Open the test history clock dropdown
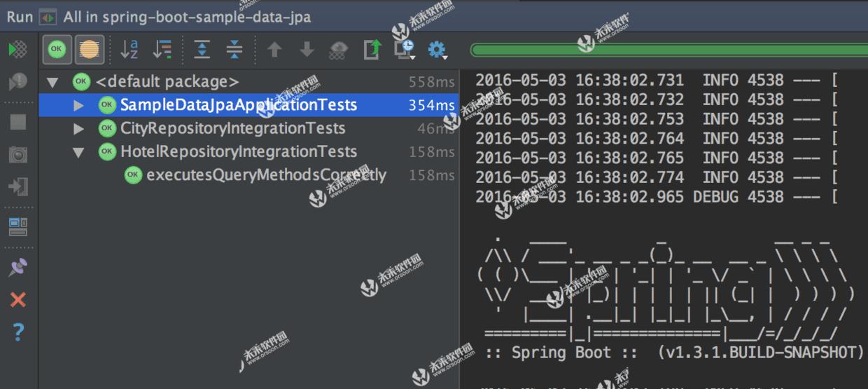 coord(405,50)
